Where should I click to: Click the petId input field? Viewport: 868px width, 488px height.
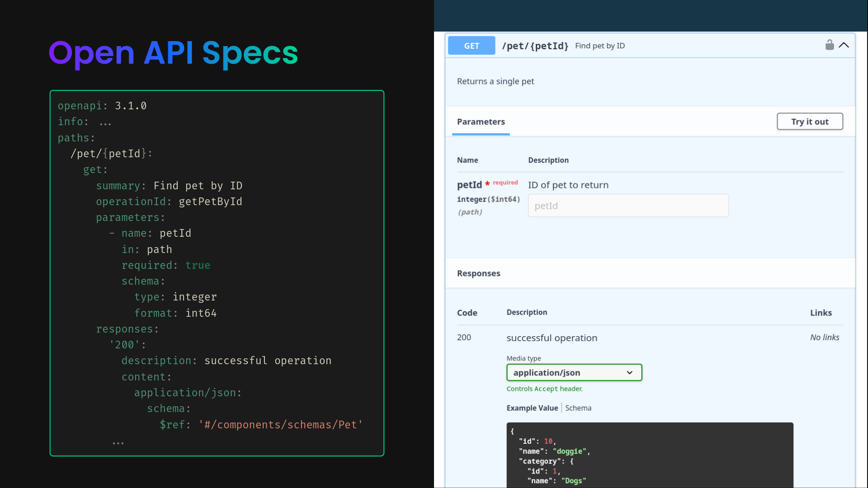point(628,206)
